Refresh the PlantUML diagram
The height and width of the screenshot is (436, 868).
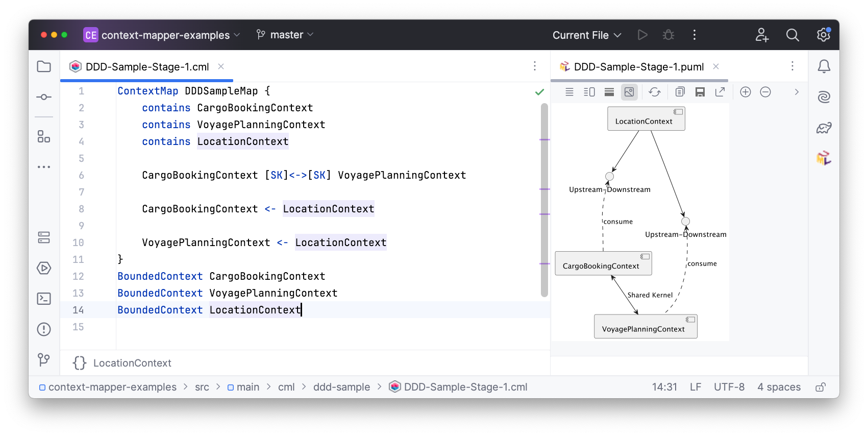click(x=655, y=92)
